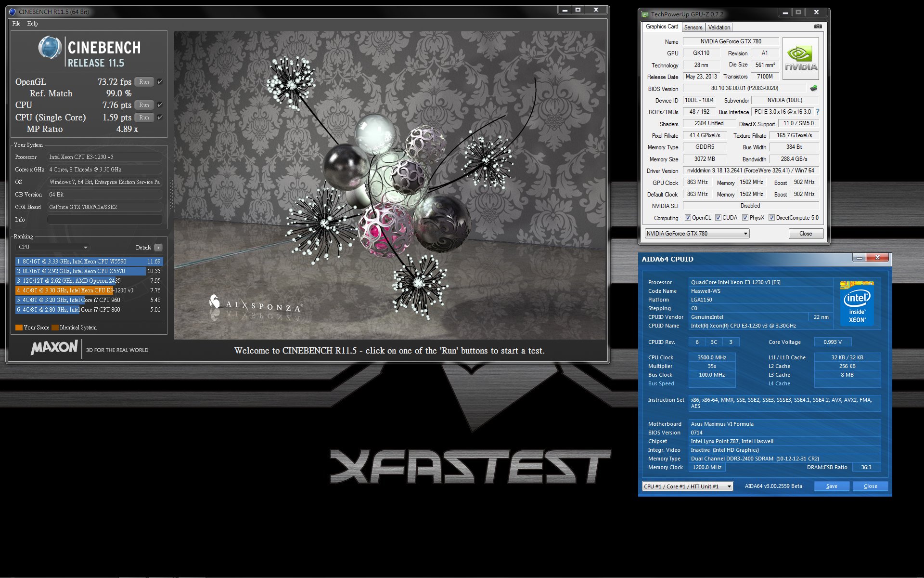Click the GPU-Z screenshot camera icon
The height and width of the screenshot is (578, 924).
pos(818,26)
